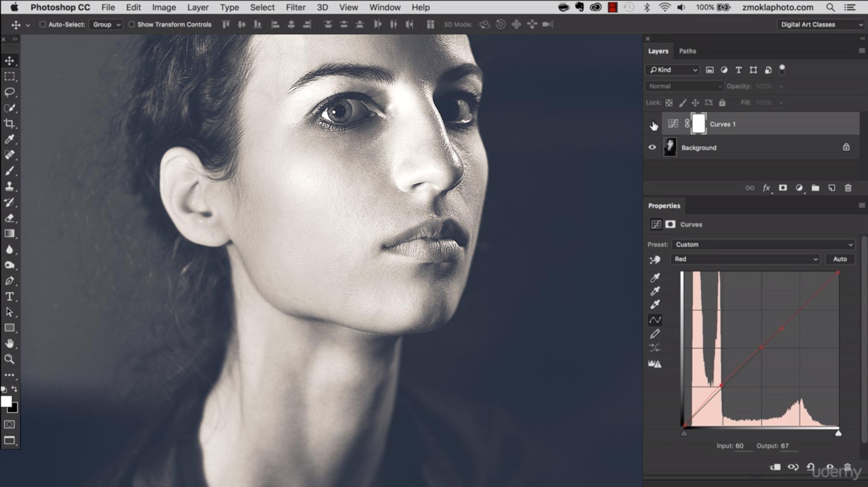This screenshot has width=868, height=487.
Task: Select the Zoom tool
Action: [9, 359]
